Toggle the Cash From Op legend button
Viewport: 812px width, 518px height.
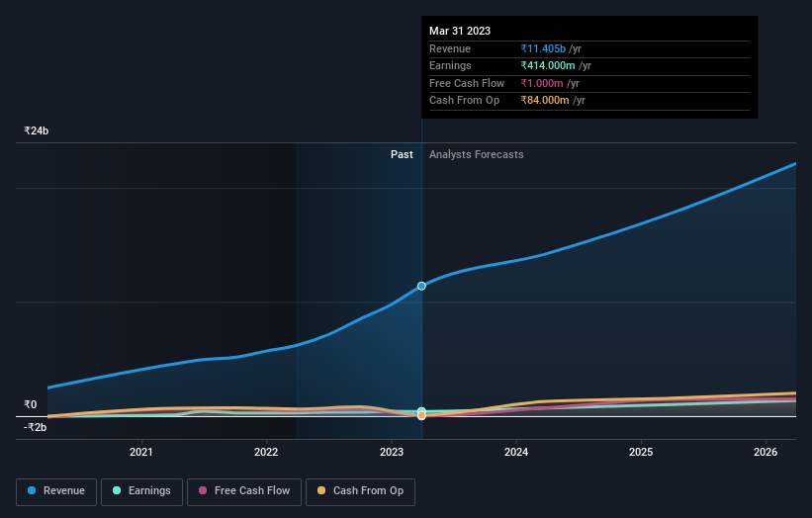click(x=360, y=491)
